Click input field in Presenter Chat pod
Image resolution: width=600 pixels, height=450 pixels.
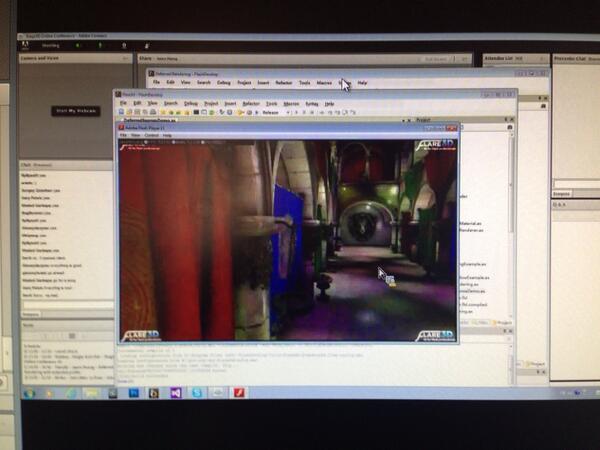576,184
